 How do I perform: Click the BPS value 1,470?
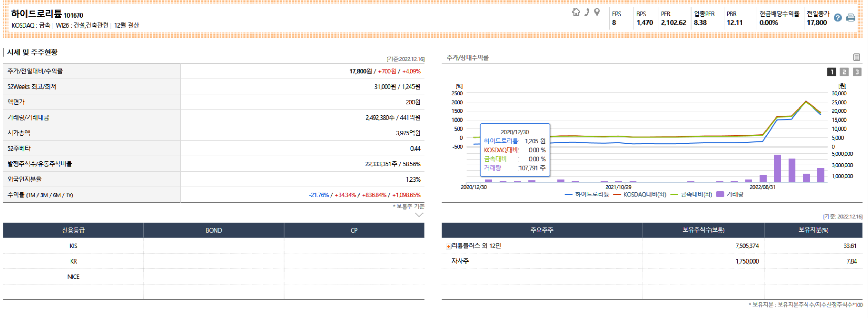coord(645,23)
